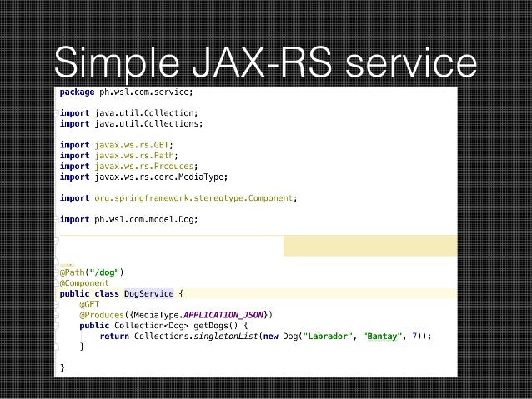Viewport: 532px width, 399px height.
Task: Click the import ph.wsl.com.model.Dog line
Action: (128, 219)
